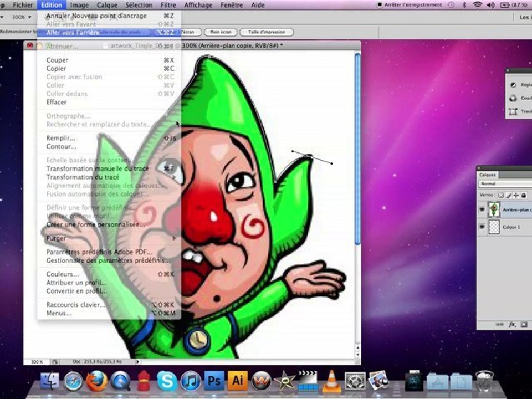Click the Taille d'impression button
Screen dimensions: 532x399
coord(267,32)
